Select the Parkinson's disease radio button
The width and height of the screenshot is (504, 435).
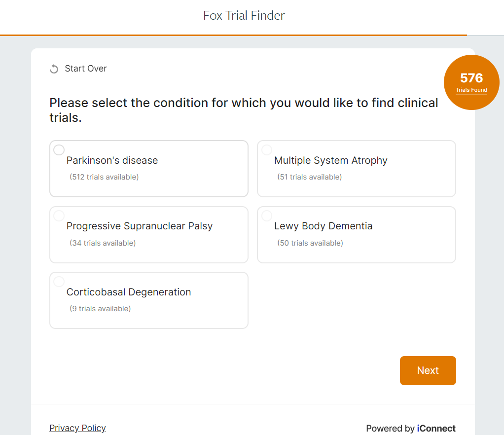click(59, 150)
